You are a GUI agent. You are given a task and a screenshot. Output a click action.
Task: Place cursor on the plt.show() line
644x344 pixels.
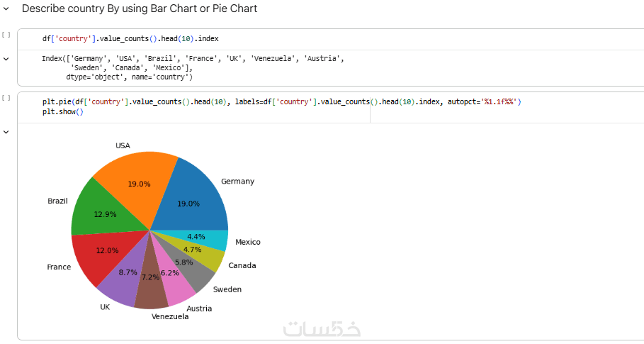click(x=63, y=112)
